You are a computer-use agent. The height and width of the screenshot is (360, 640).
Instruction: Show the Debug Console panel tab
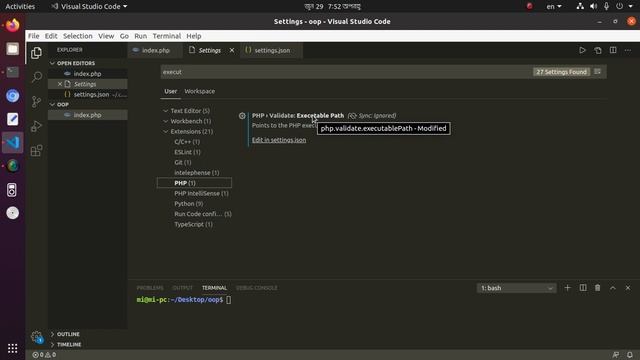click(257, 288)
